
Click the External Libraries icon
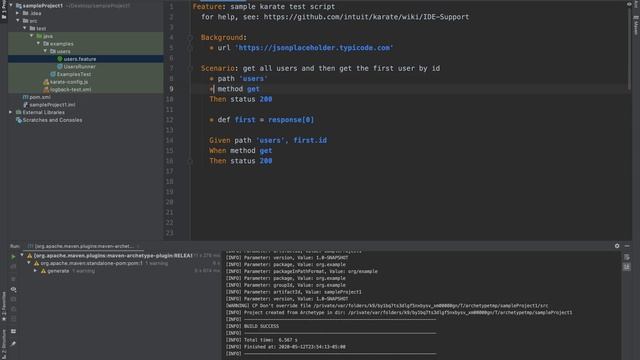click(18, 112)
